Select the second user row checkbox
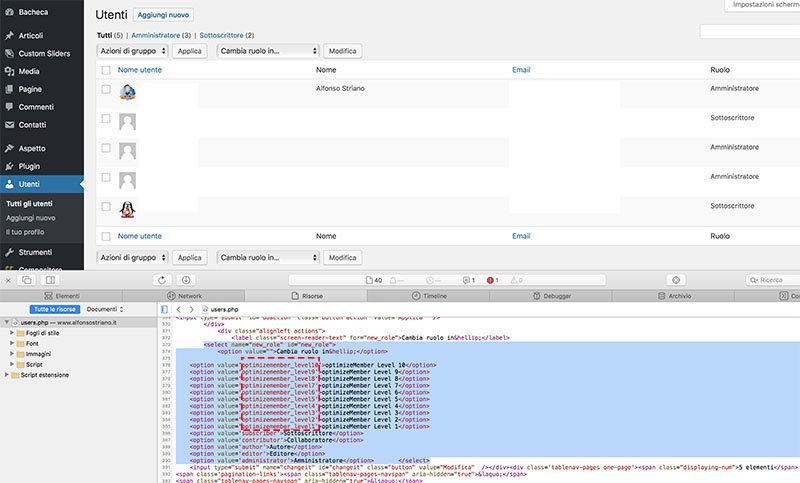 click(106, 118)
